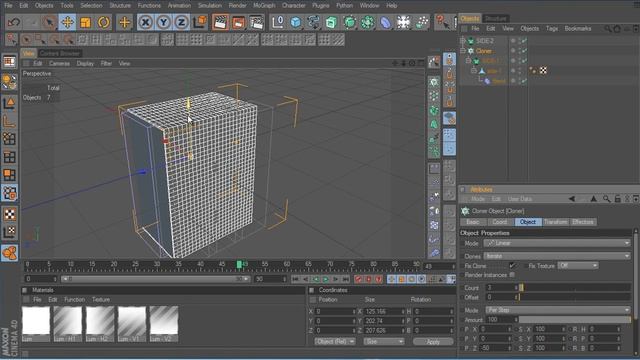The image size is (640, 360).
Task: Click the green timeline frame marker
Action: pyautogui.click(x=239, y=265)
